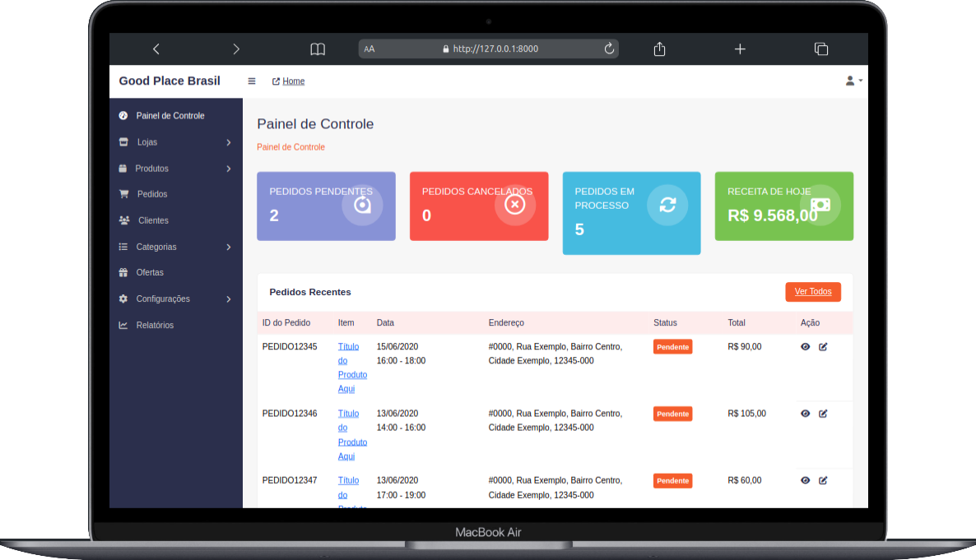The height and width of the screenshot is (560, 976).
Task: Expand the Produtos submenu chevron
Action: point(229,169)
